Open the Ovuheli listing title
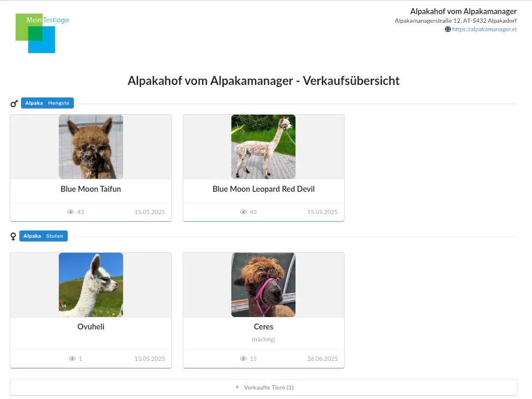This screenshot has height=399, width=532. click(91, 327)
